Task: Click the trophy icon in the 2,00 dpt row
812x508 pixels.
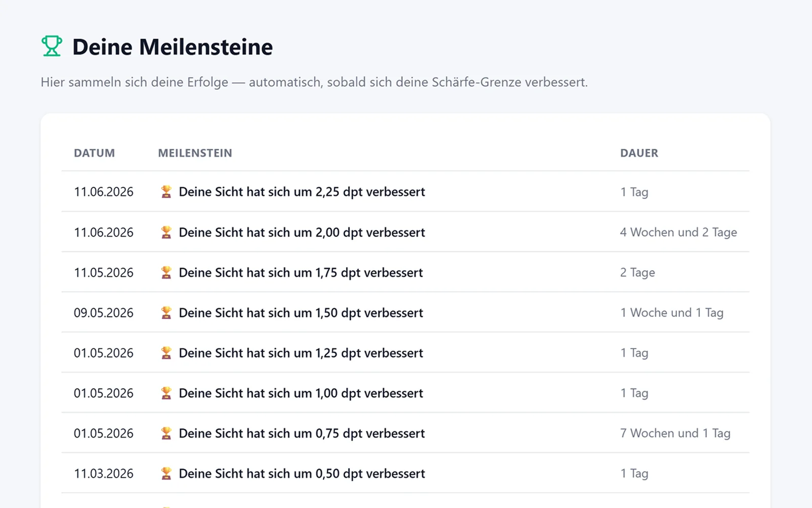Action: 166,233
